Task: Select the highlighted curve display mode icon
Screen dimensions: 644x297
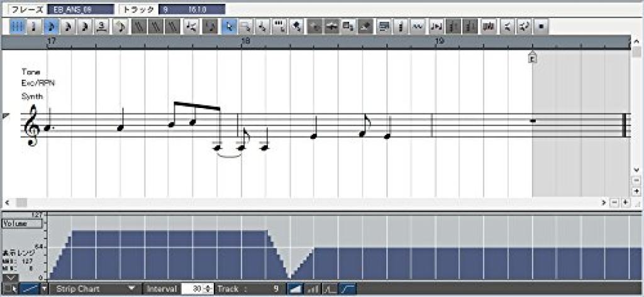Action: 347,289
